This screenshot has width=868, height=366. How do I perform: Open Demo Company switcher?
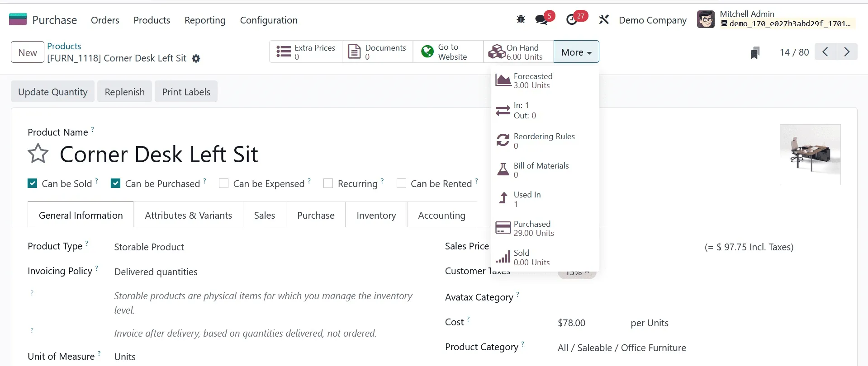652,20
